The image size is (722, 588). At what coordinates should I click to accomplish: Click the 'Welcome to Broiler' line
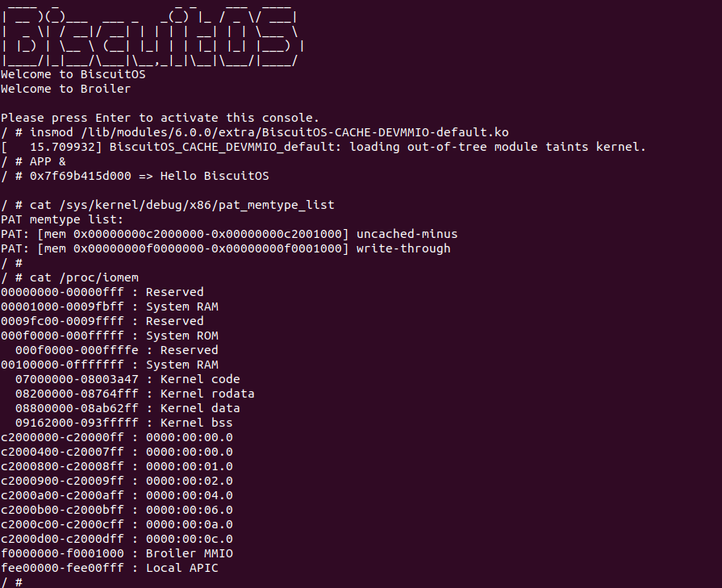pos(66,89)
